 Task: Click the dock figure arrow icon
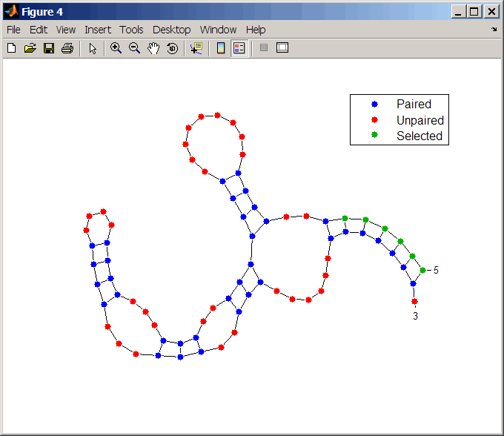(494, 29)
